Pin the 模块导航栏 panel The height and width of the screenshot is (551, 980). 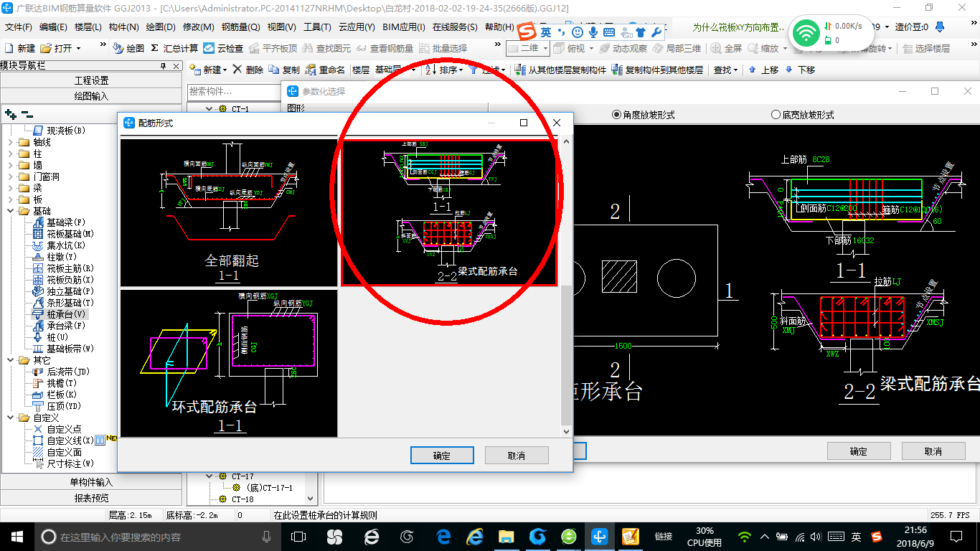(164, 66)
